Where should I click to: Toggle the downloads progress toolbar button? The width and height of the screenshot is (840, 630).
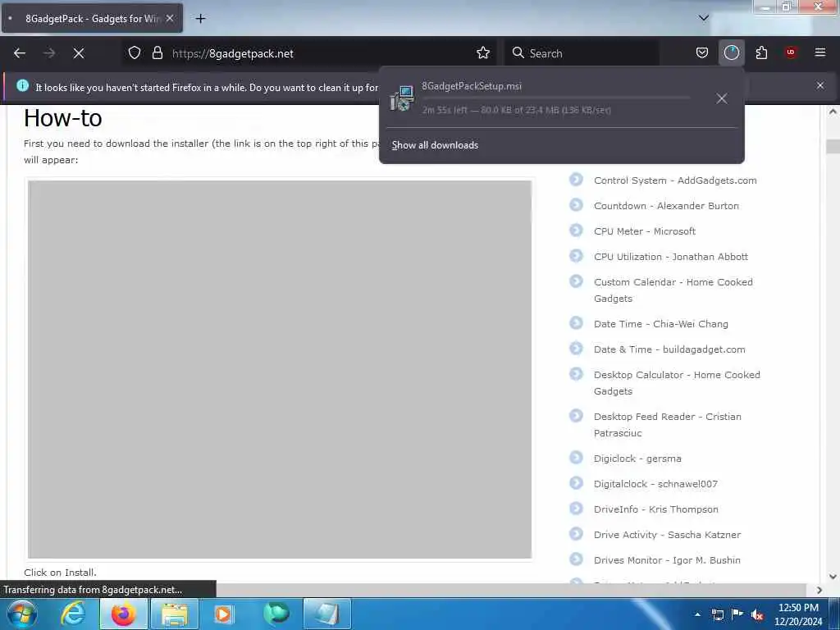click(731, 52)
